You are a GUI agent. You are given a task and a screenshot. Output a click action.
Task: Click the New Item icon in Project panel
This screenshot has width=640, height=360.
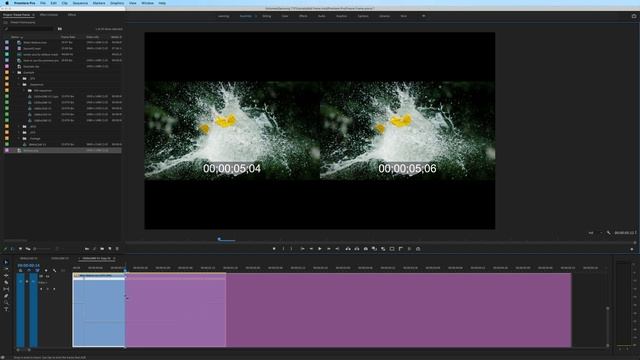109,249
